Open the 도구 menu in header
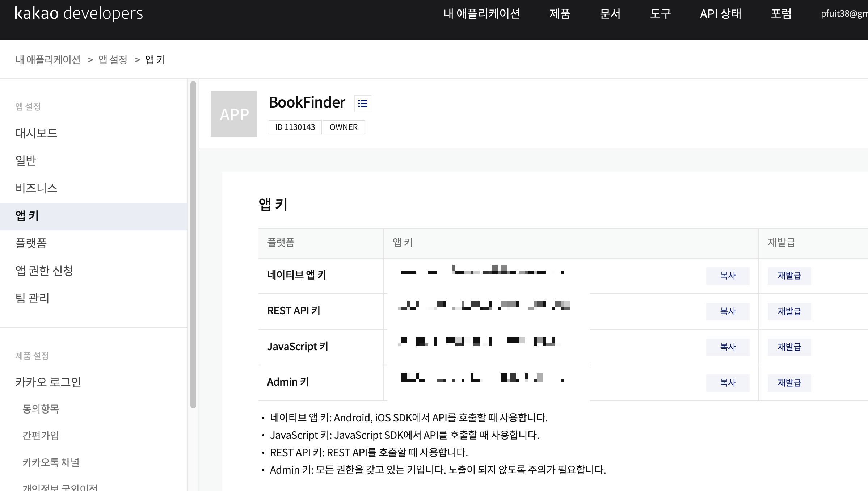 click(x=660, y=14)
